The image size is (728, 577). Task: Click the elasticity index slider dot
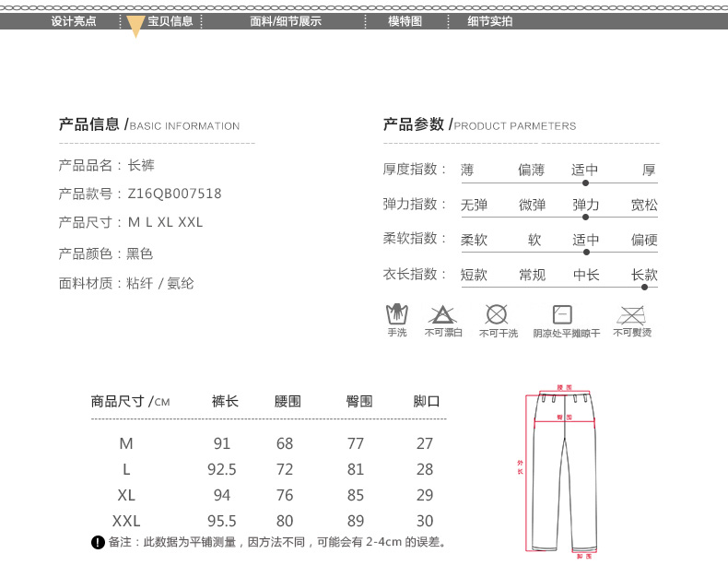pyautogui.click(x=585, y=217)
